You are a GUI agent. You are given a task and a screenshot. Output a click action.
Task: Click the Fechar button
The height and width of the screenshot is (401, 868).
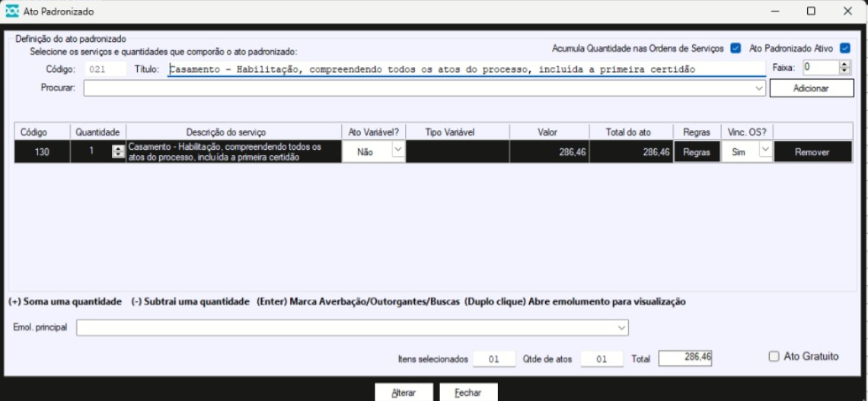click(468, 393)
